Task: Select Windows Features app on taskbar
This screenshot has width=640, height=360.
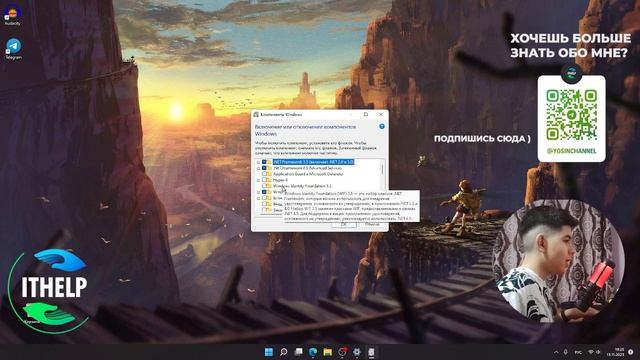Action: pyautogui.click(x=371, y=352)
